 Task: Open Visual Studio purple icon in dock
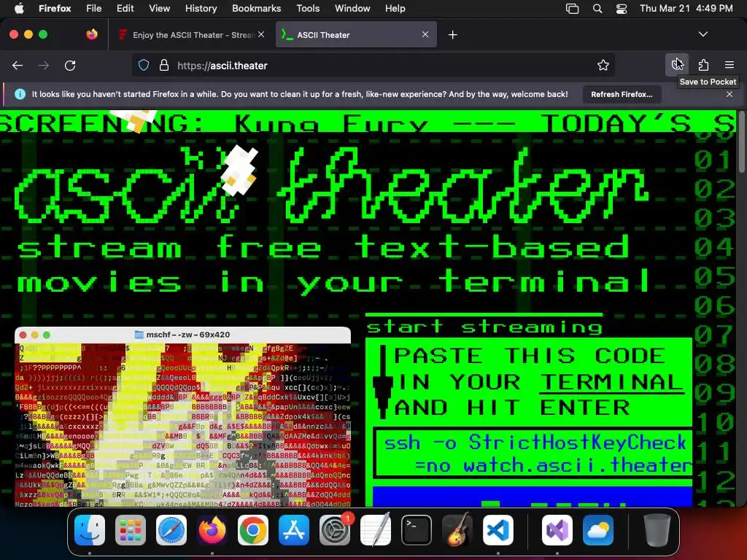557,530
